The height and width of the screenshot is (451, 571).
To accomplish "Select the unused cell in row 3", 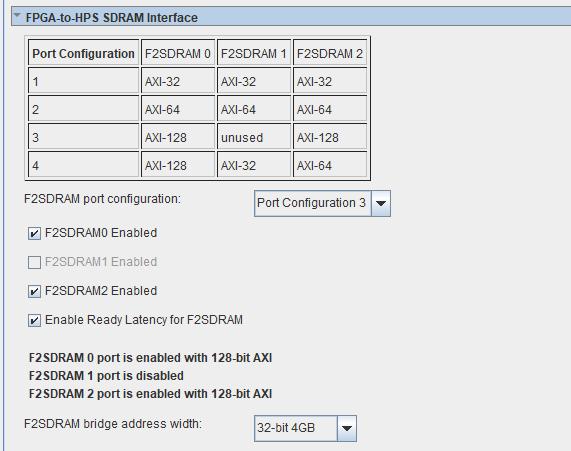I will (x=254, y=138).
